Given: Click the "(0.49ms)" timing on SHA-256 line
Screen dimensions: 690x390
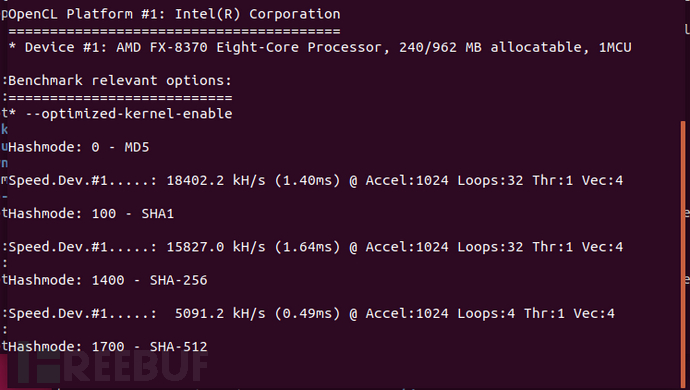Looking at the screenshot, I should (x=308, y=313).
